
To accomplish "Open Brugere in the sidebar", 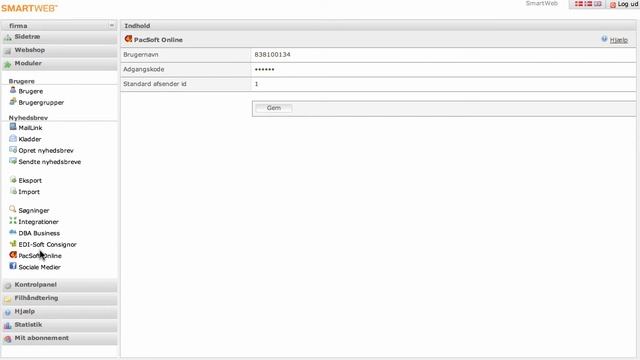I will point(31,91).
